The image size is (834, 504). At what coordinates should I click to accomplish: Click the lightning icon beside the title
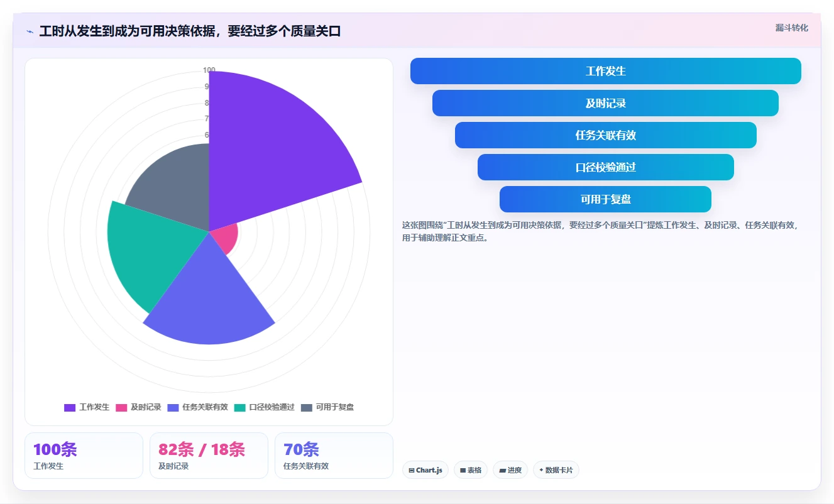point(30,31)
